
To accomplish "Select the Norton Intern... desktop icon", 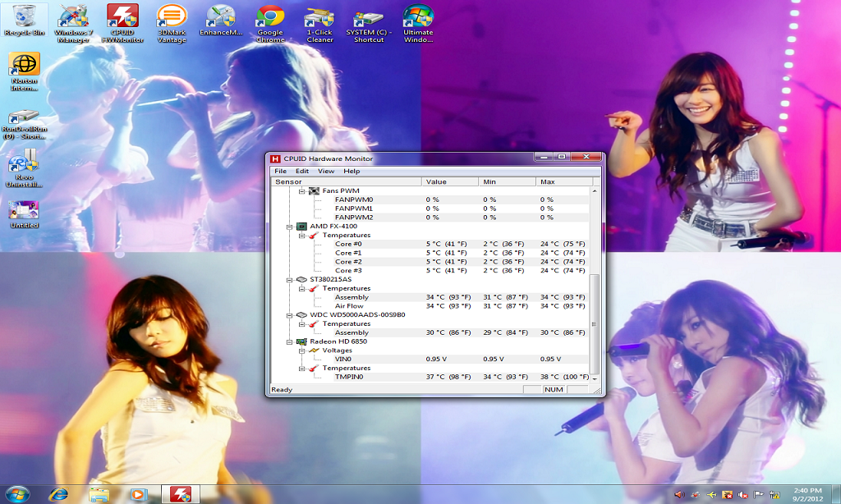I will [24, 72].
